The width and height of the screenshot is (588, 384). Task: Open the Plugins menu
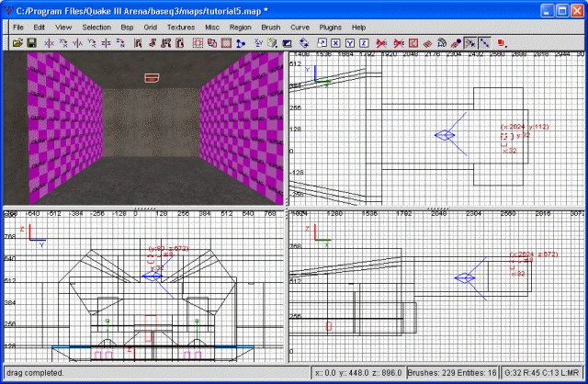click(331, 28)
